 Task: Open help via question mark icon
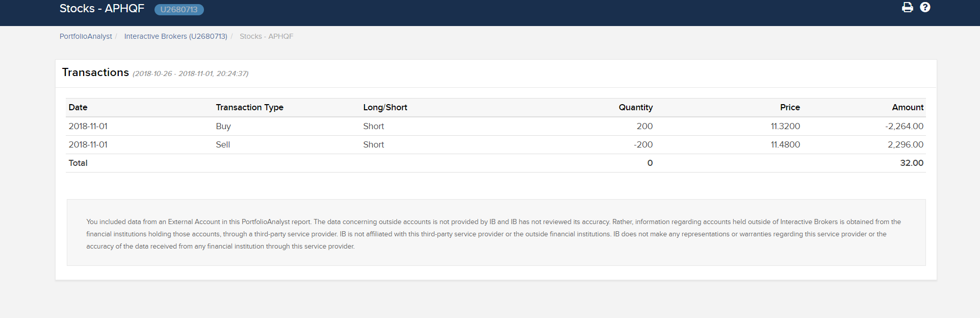pyautogui.click(x=925, y=7)
